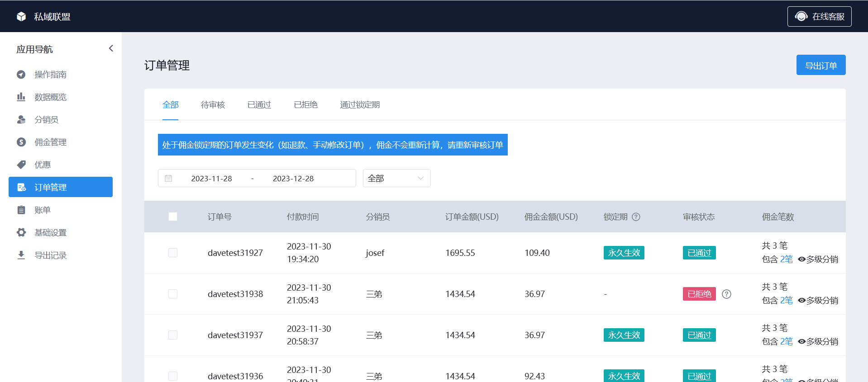Open 导出记录 in the sidebar

point(61,255)
